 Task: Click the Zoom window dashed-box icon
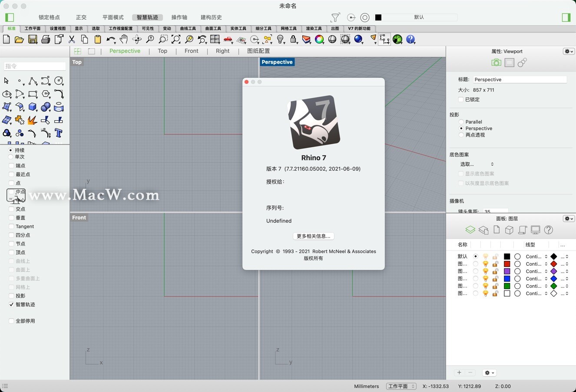[x=163, y=40]
